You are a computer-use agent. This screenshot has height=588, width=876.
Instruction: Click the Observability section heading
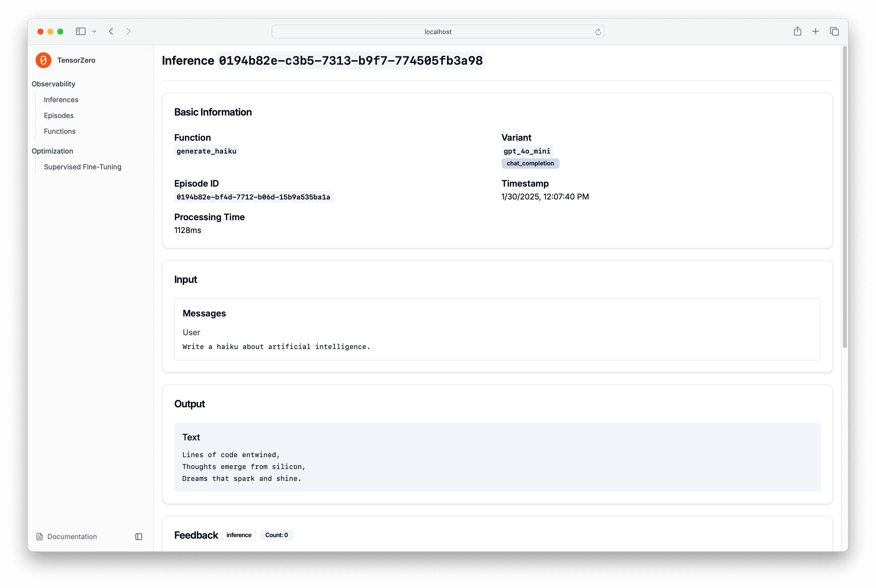point(53,84)
